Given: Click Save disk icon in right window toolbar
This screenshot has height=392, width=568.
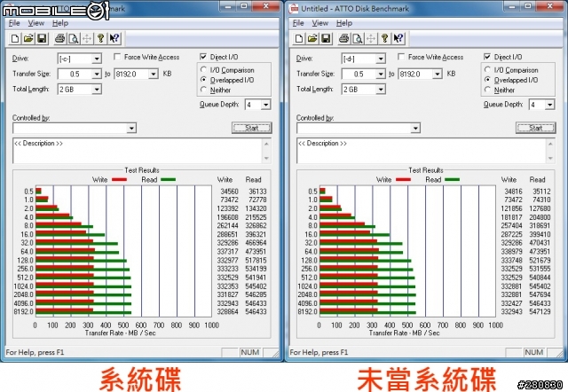Looking at the screenshot, I should tap(326, 38).
